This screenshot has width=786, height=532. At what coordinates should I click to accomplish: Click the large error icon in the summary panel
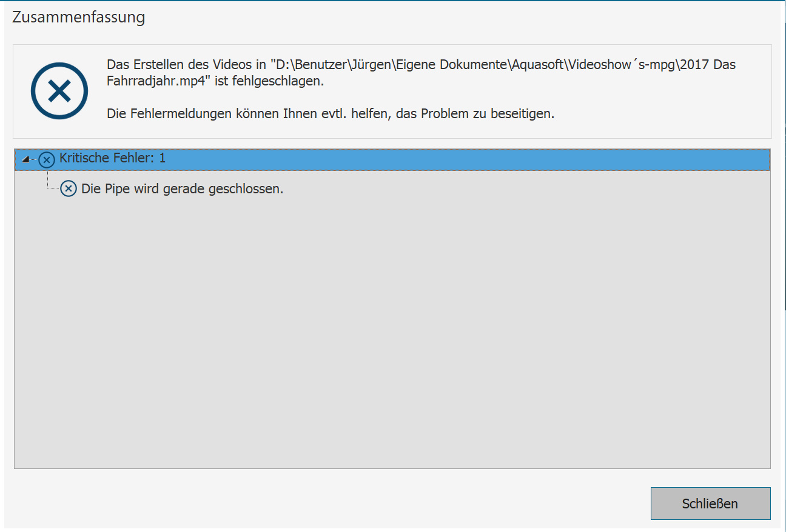(x=59, y=91)
